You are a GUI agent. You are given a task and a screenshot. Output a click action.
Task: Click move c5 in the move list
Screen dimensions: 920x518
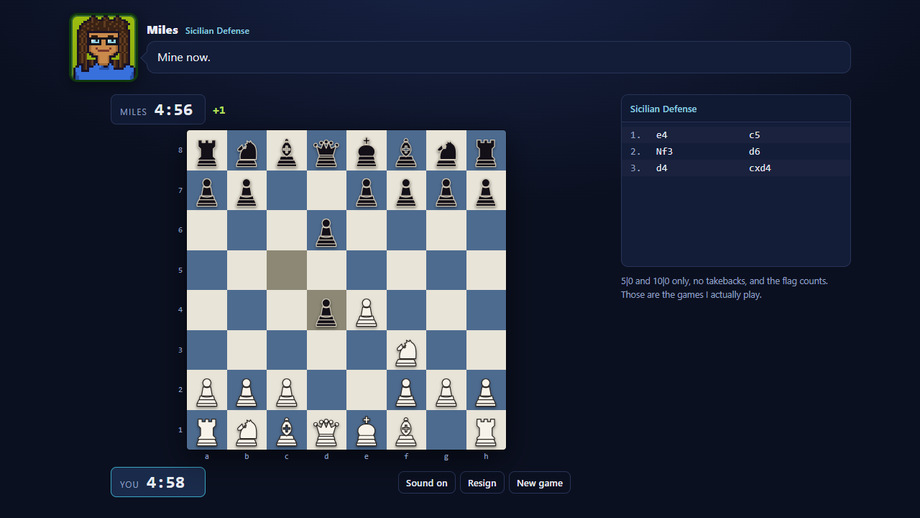754,135
